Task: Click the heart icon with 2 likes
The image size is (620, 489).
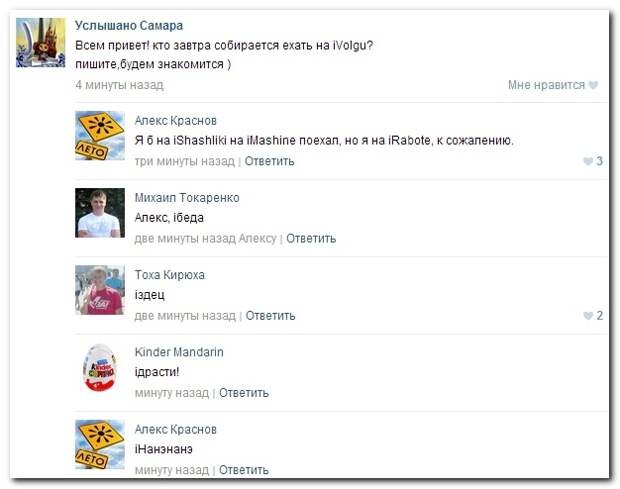Action: [588, 315]
